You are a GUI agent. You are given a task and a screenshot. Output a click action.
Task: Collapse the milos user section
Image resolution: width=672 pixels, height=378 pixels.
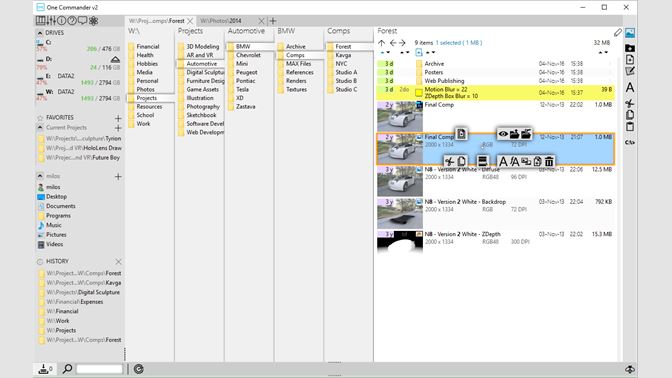[39, 176]
